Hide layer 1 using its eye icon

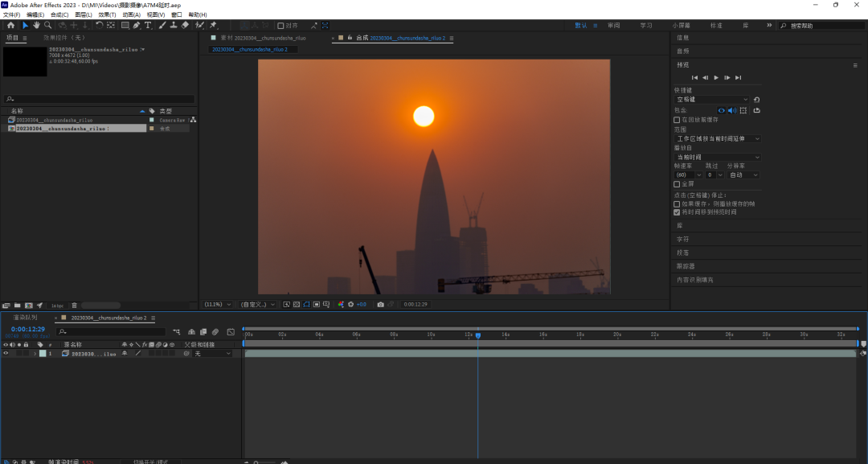click(x=6, y=354)
